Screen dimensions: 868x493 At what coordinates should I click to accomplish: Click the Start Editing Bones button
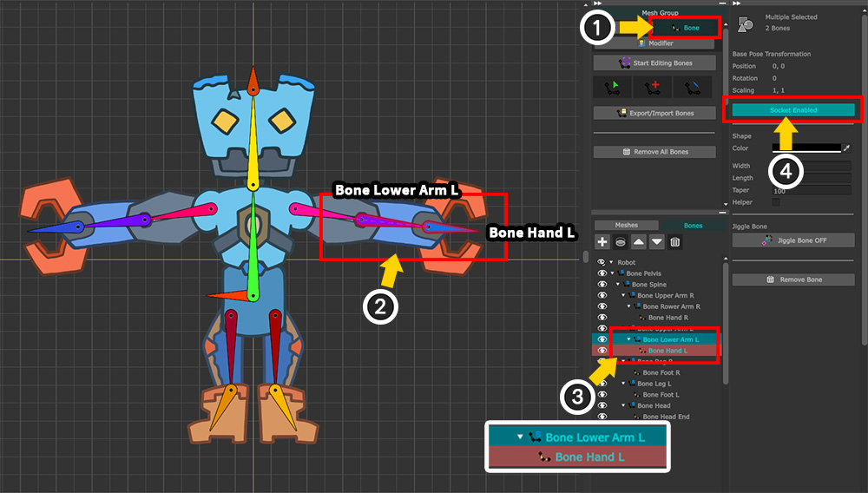(x=655, y=62)
